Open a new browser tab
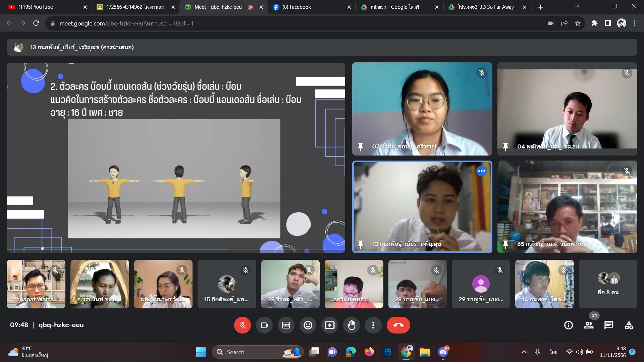Image resolution: width=644 pixels, height=362 pixels. pyautogui.click(x=540, y=7)
